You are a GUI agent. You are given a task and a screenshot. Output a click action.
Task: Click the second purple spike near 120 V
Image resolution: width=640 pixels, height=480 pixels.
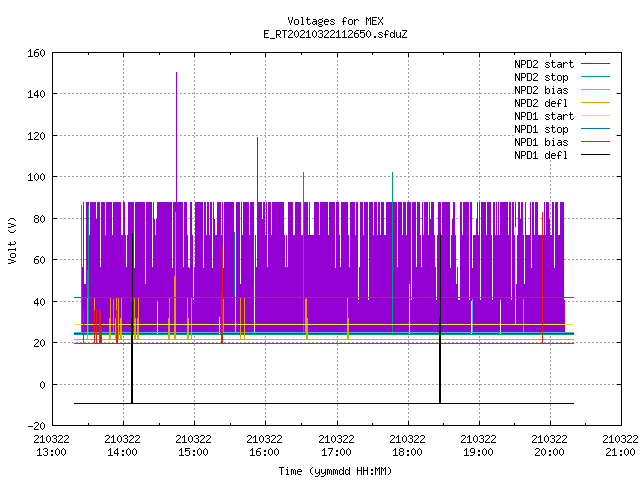click(x=257, y=169)
